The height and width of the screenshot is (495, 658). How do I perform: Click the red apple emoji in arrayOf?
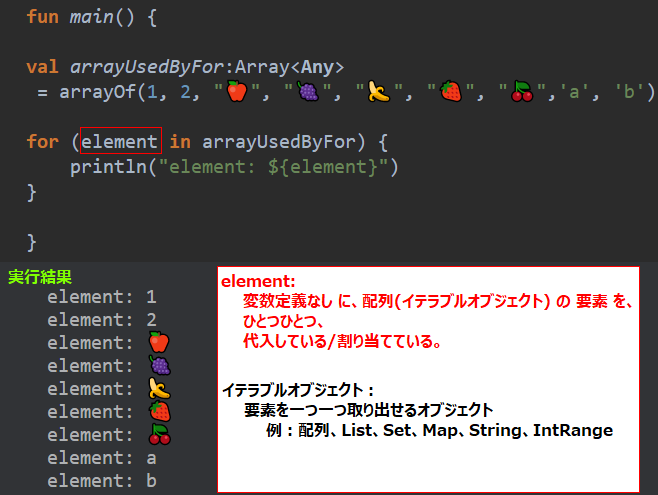tap(237, 91)
